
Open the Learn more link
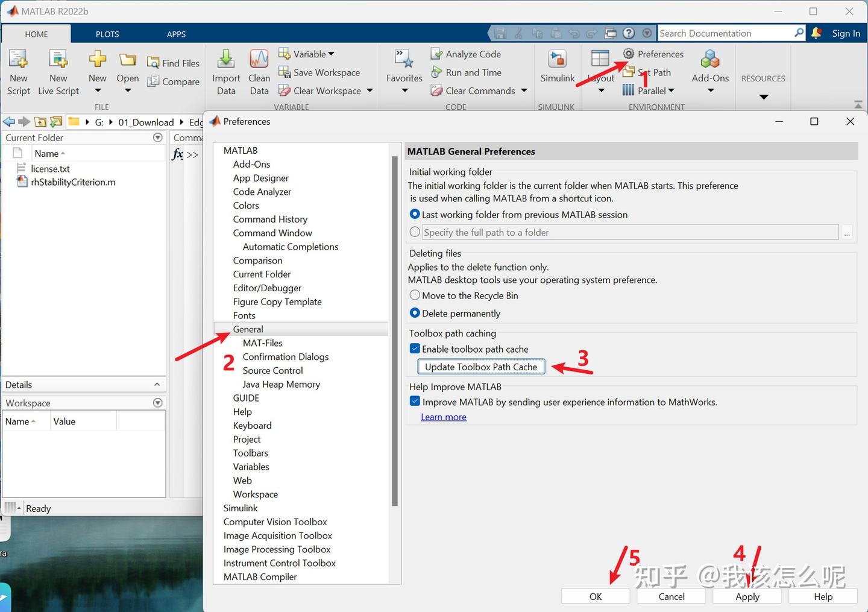tap(444, 417)
